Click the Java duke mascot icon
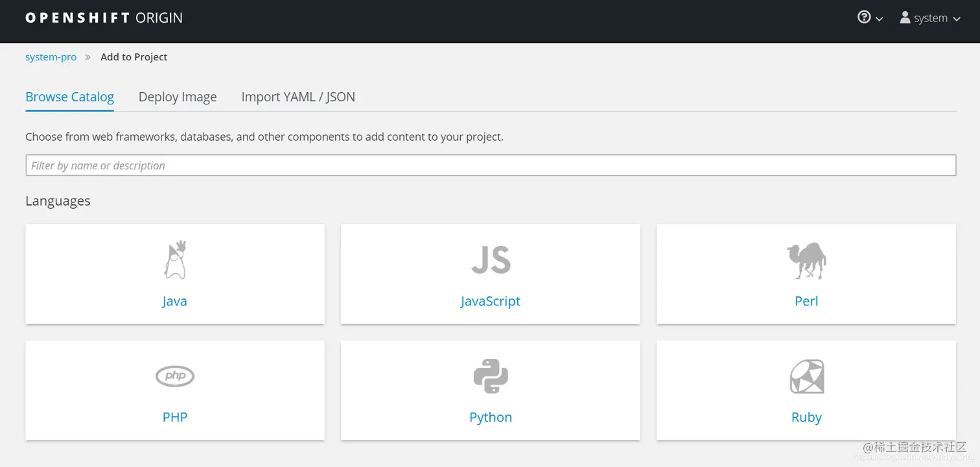This screenshot has height=467, width=980. pos(175,259)
